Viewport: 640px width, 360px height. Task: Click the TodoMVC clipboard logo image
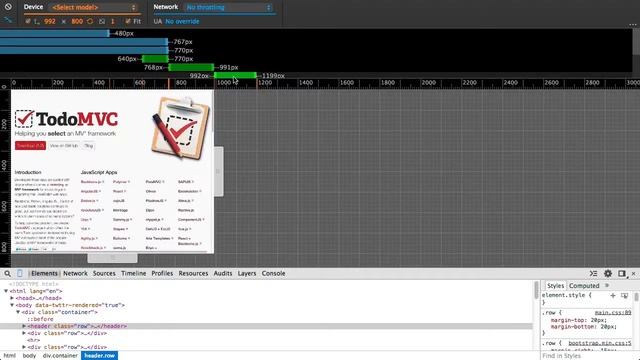(181, 128)
